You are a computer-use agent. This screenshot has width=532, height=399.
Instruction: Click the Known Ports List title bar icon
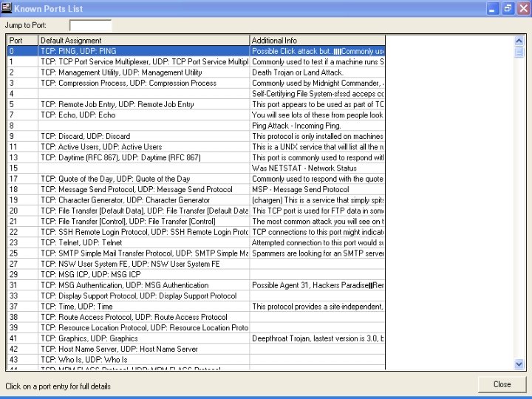pyautogui.click(x=7, y=8)
